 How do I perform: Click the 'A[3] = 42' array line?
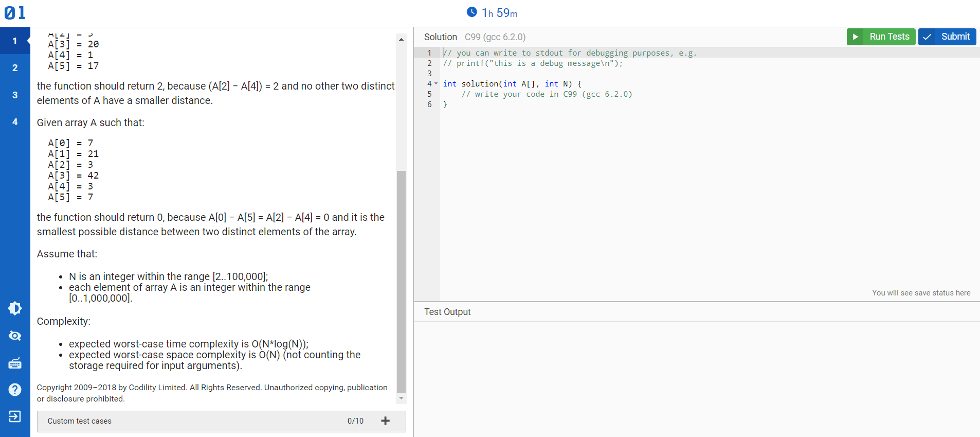(x=74, y=176)
